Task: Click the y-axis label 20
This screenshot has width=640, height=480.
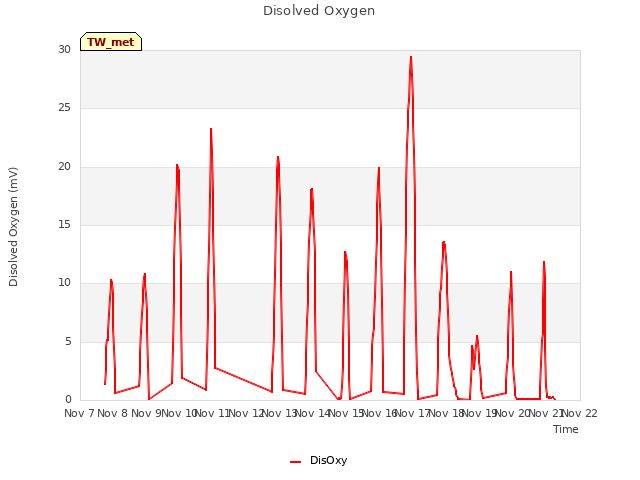Action: tap(64, 167)
